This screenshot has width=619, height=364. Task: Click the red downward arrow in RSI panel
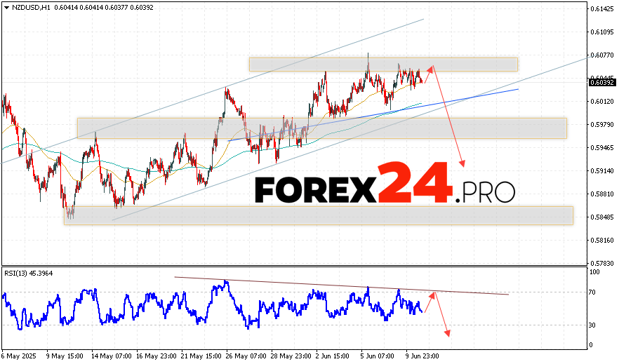441,314
